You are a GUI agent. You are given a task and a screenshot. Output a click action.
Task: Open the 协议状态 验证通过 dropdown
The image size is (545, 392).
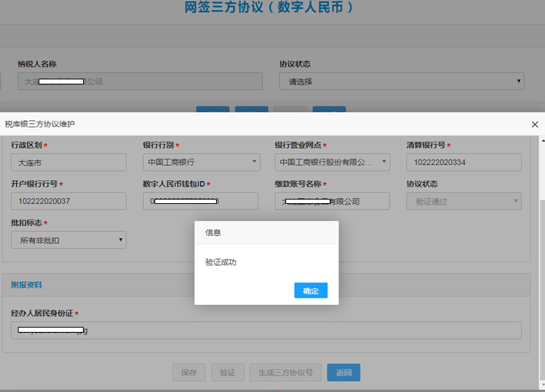[x=464, y=201]
